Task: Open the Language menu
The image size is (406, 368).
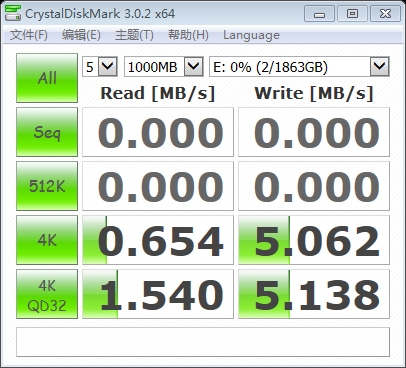Action: (x=251, y=35)
